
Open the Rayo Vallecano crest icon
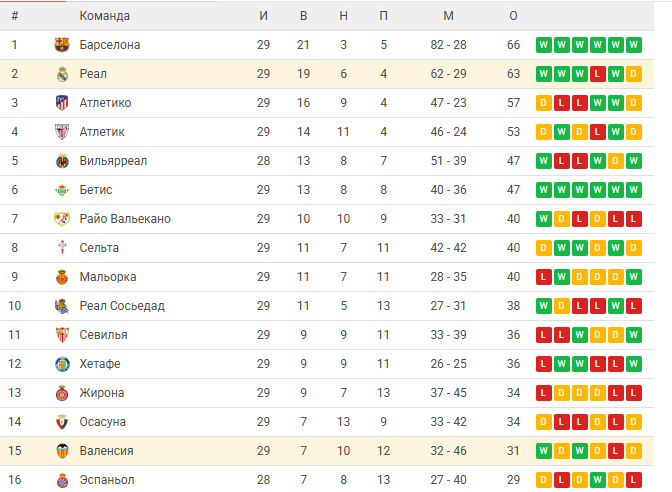pos(62,219)
